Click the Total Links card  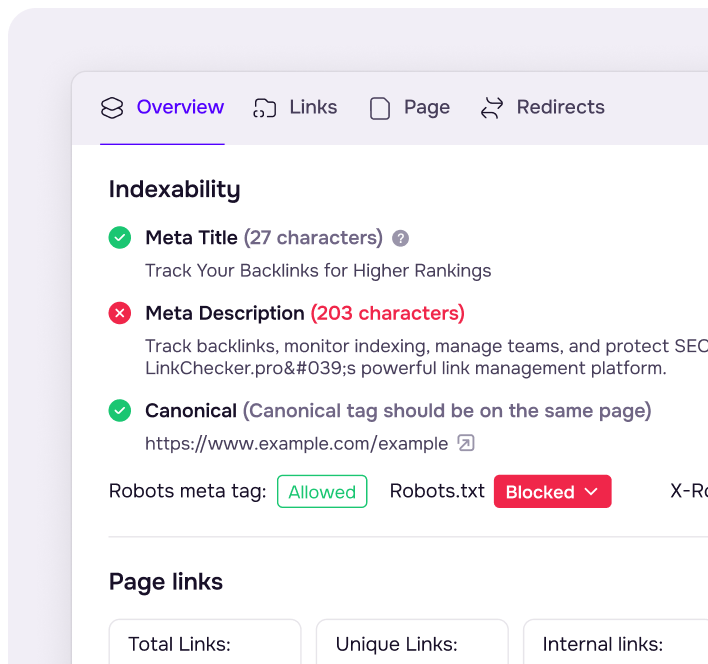[205, 642]
